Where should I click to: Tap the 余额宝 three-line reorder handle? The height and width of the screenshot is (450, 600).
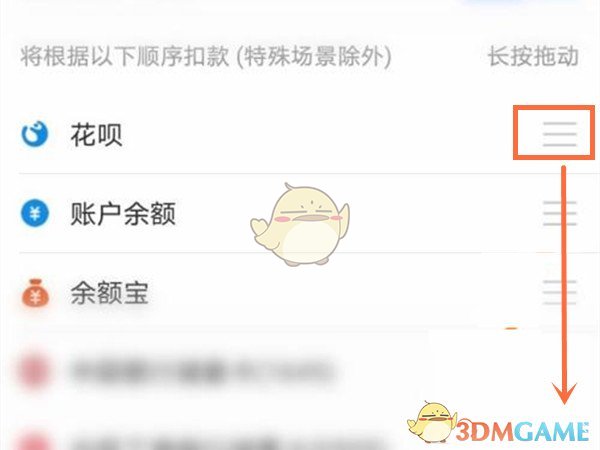(559, 292)
